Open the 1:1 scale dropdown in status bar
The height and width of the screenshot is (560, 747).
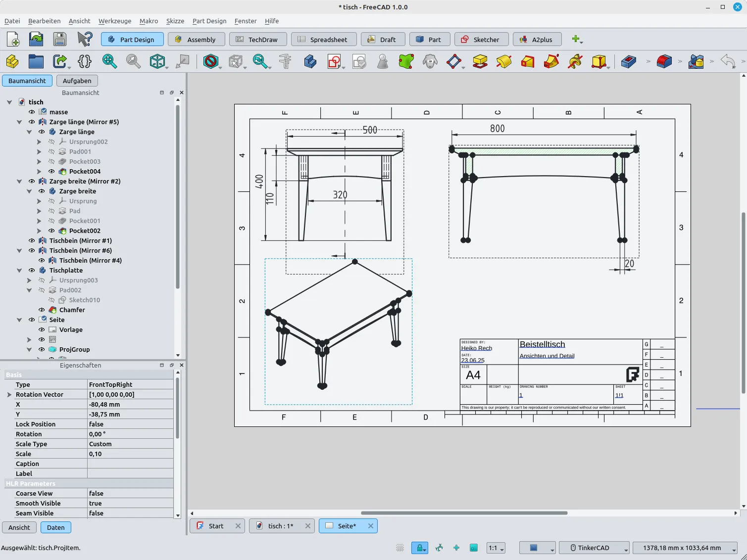coord(496,548)
